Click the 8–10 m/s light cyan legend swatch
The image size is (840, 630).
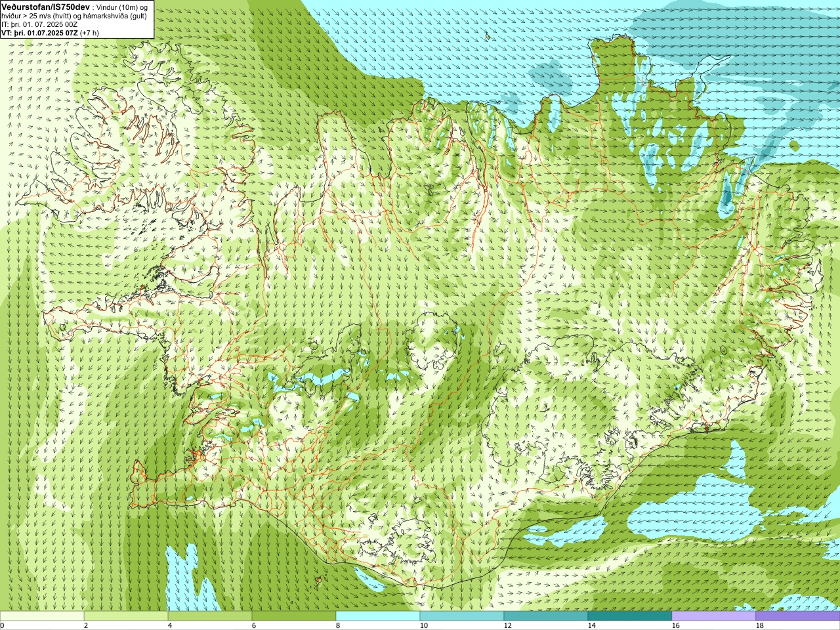point(378,616)
